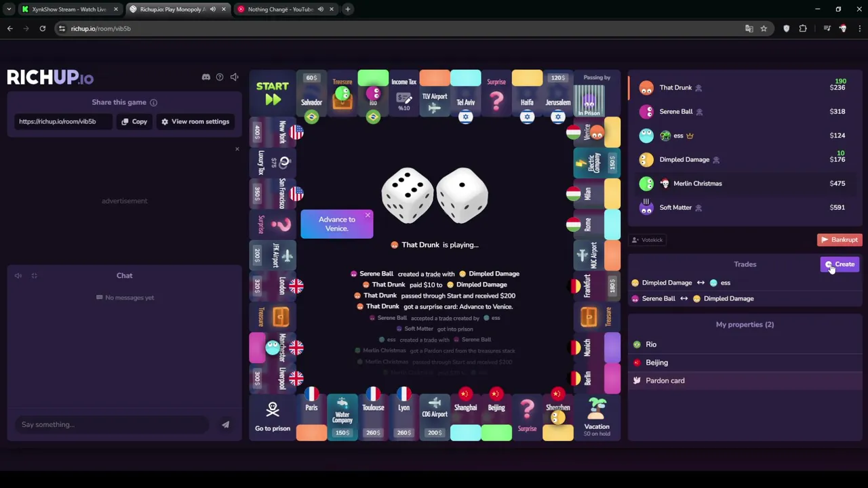Dismiss the Advance to Venice card
Screen dimensions: 868x488
(x=368, y=216)
